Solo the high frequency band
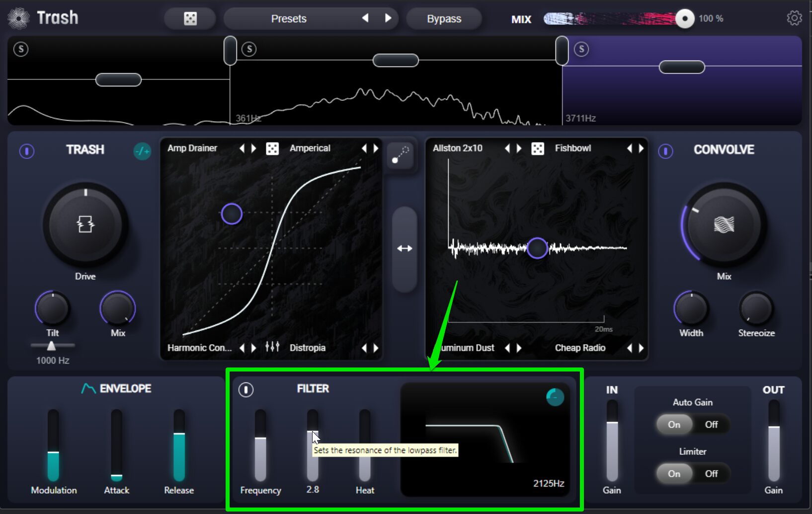The width and height of the screenshot is (812, 514). click(581, 49)
